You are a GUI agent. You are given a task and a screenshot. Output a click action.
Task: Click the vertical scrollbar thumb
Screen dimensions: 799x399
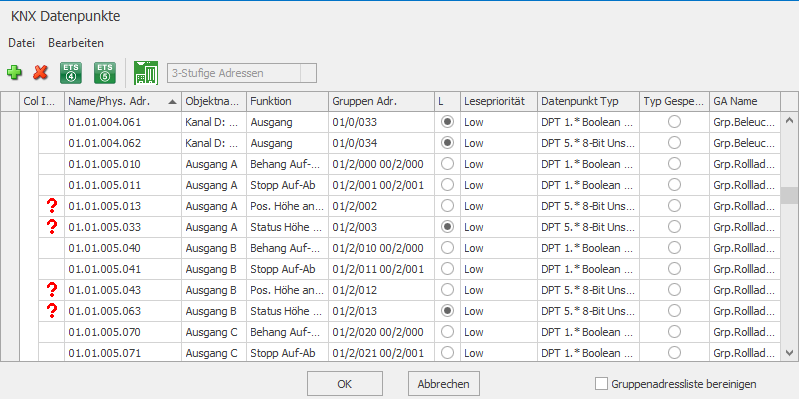pos(789,195)
